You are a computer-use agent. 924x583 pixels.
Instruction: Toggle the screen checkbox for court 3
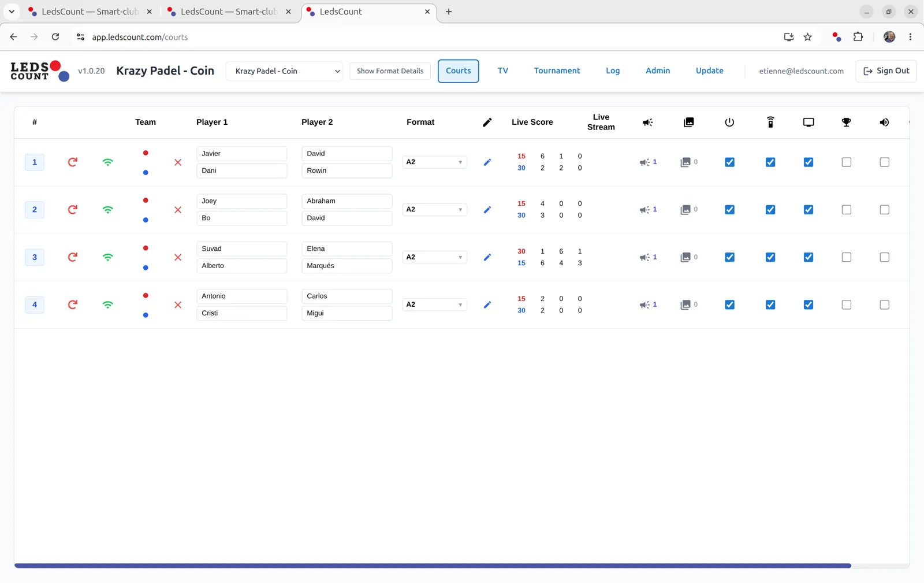pyautogui.click(x=808, y=257)
